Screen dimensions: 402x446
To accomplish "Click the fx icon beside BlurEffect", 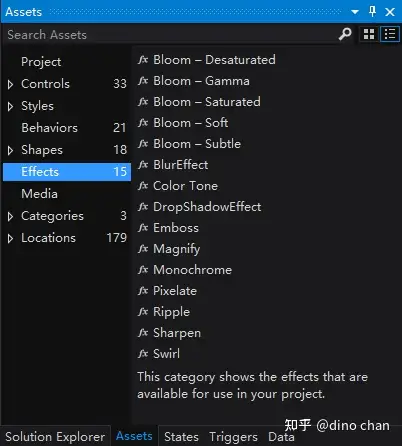I will (x=143, y=165).
